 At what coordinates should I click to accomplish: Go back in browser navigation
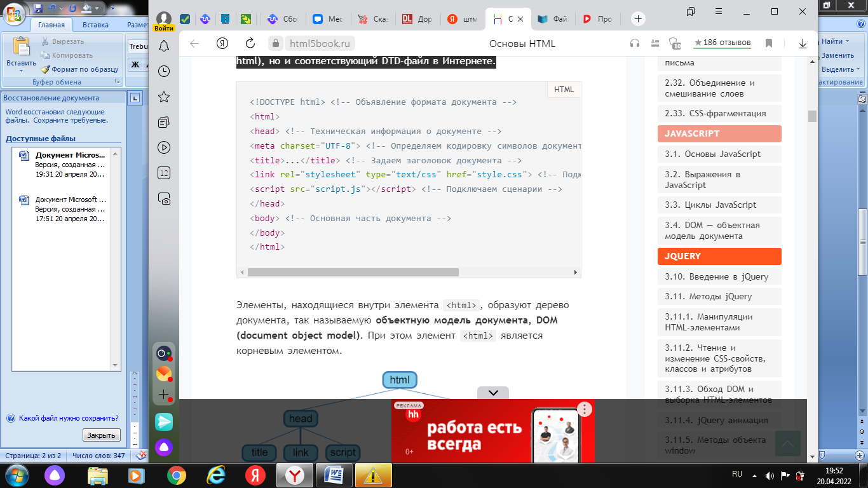(x=194, y=43)
